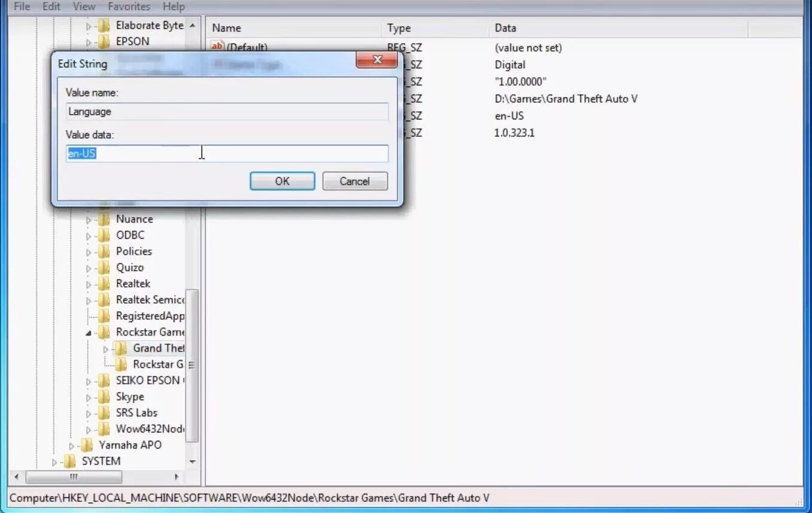The height and width of the screenshot is (513, 812).
Task: Click the Yamaha APO folder icon
Action: [x=87, y=445]
